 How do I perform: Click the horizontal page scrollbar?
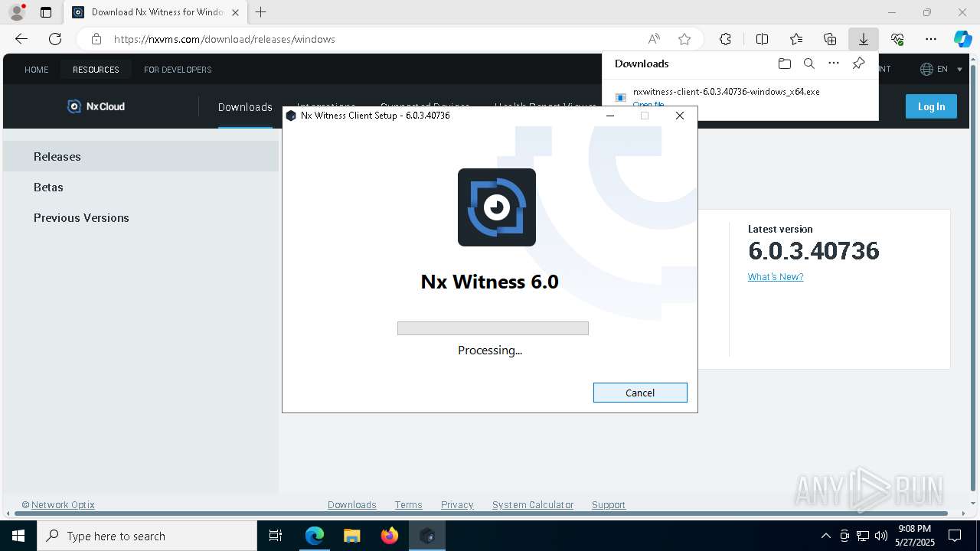click(480, 514)
